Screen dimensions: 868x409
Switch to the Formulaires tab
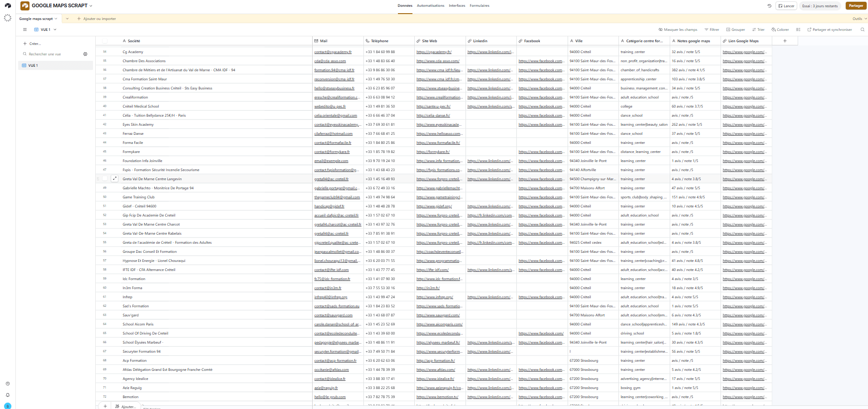tap(480, 6)
